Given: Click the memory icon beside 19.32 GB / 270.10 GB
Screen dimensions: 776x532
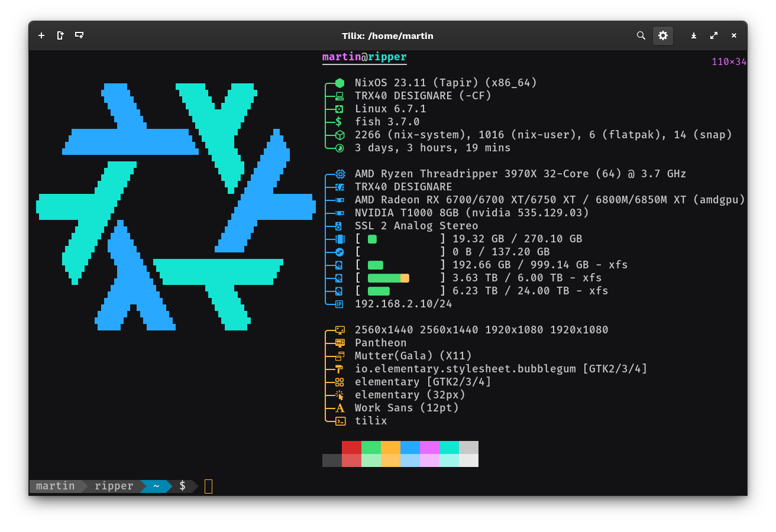Looking at the screenshot, I should (x=339, y=239).
